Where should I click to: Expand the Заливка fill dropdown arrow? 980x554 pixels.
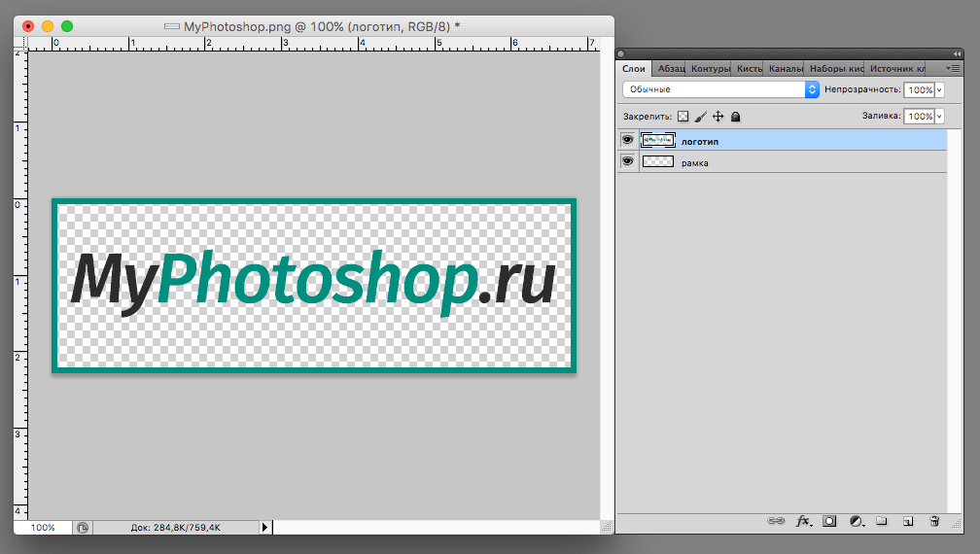[x=939, y=117]
